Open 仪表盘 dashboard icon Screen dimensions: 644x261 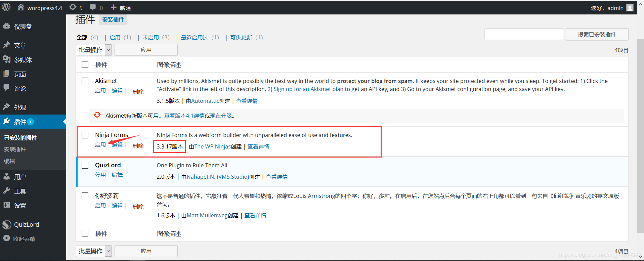pos(6,26)
